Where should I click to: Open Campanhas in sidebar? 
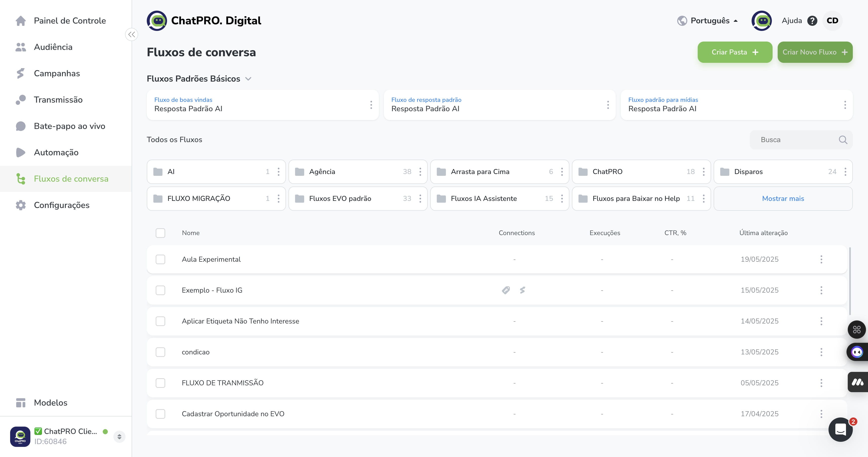point(66,73)
